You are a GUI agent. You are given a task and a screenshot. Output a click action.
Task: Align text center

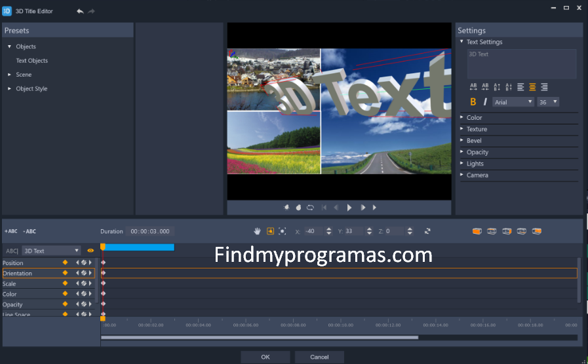point(532,87)
